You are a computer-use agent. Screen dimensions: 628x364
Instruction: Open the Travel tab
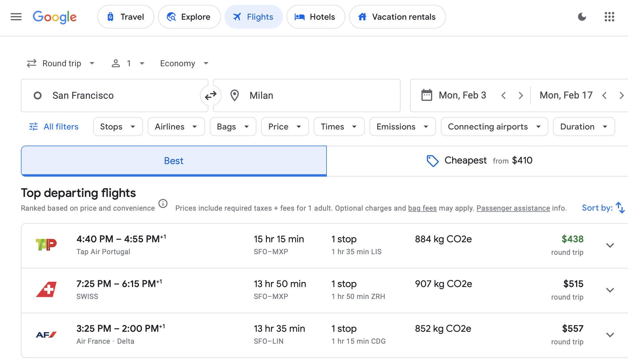coord(126,17)
